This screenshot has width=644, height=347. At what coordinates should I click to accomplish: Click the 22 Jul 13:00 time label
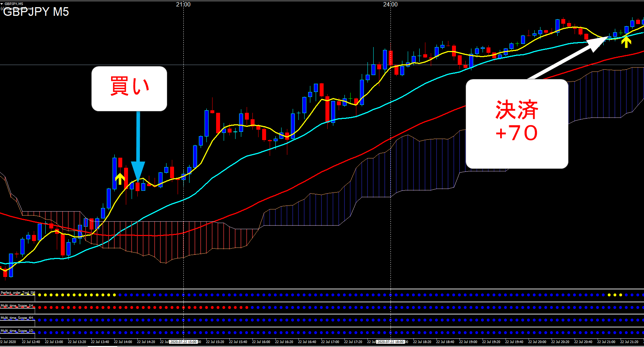click(54, 342)
